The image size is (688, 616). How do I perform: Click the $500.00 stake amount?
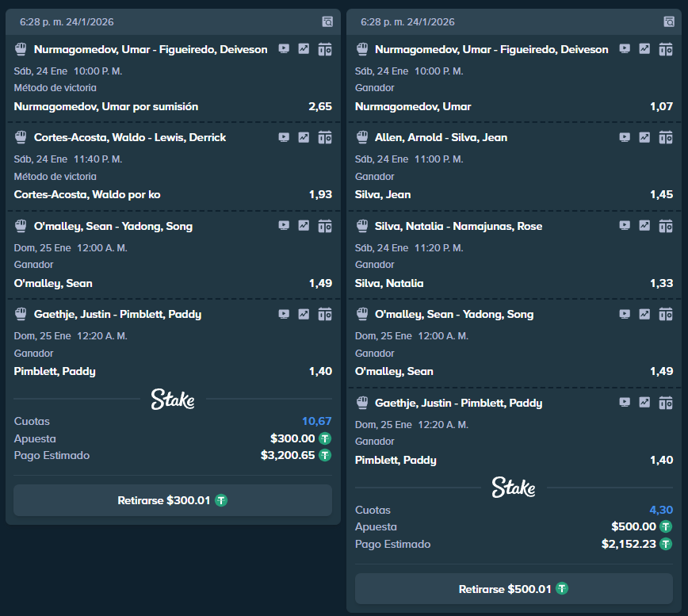tap(633, 526)
